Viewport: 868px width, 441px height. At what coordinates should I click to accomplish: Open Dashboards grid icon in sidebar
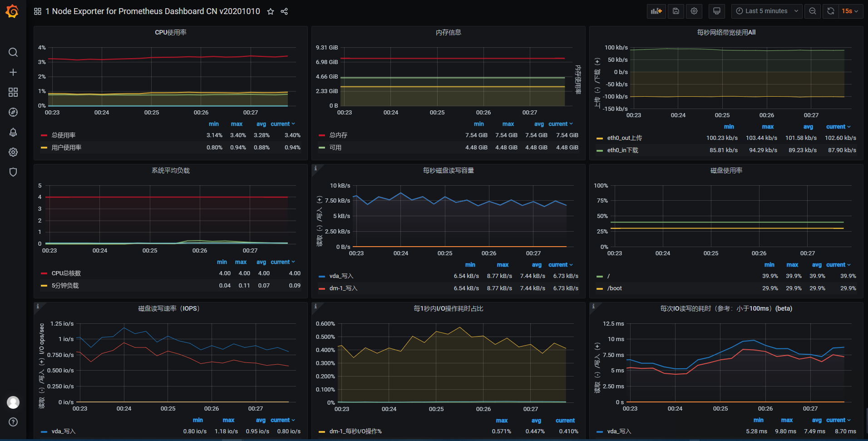click(13, 92)
